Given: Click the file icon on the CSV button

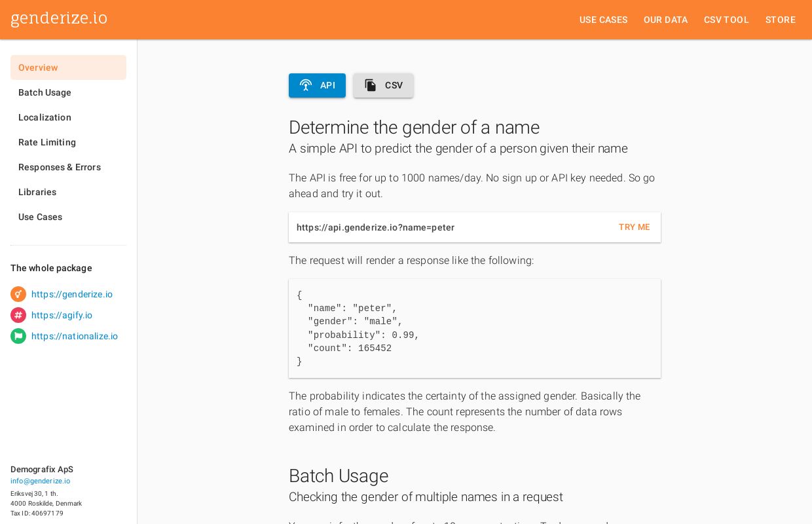Looking at the screenshot, I should pos(371,85).
